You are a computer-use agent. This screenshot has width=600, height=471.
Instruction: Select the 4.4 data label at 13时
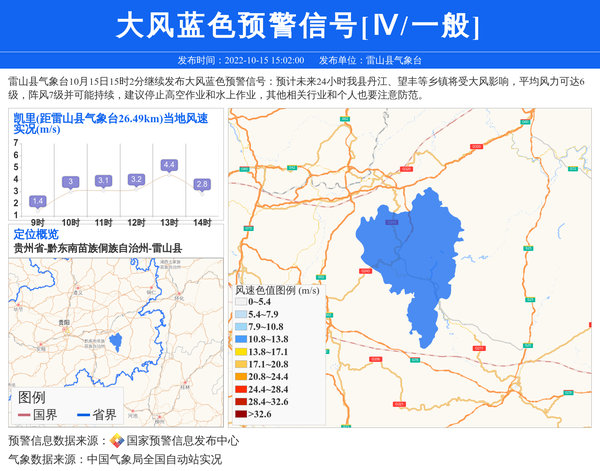tap(169, 164)
